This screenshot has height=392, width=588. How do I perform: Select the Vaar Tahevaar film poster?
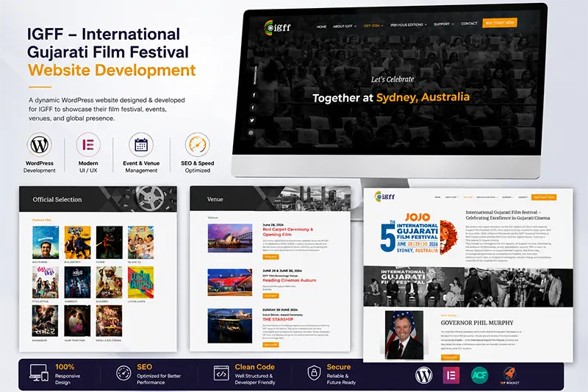(77, 321)
